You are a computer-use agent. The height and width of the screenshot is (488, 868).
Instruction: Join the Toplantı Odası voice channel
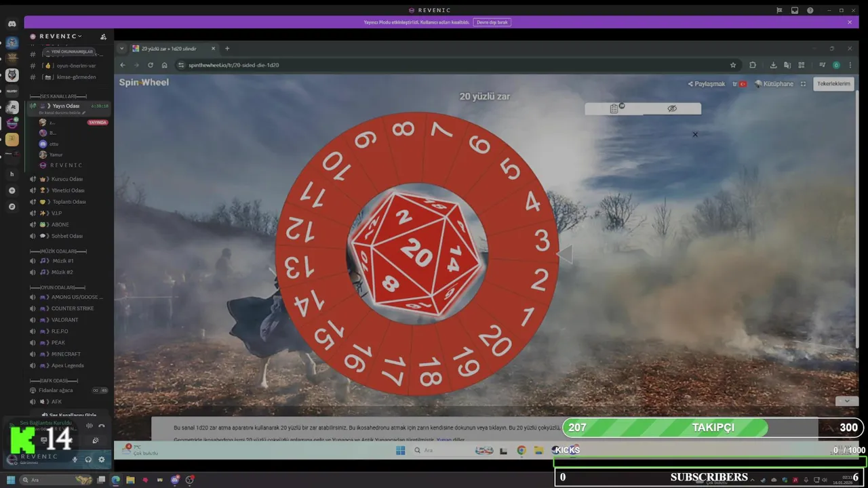(x=68, y=202)
